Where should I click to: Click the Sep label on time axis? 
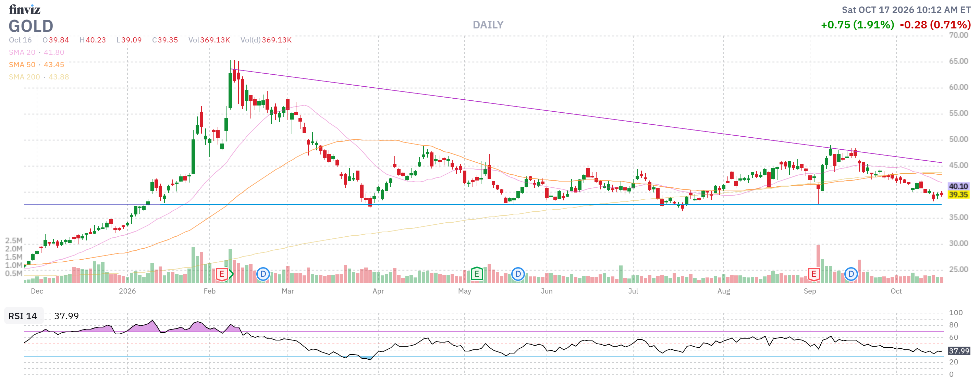point(810,291)
